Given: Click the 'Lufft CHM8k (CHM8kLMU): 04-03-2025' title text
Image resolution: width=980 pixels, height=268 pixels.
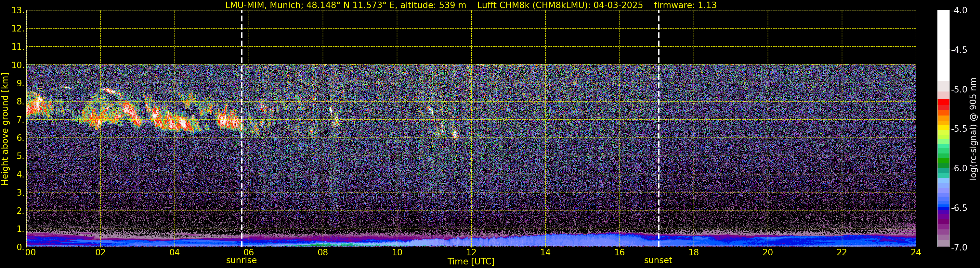Looking at the screenshot, I should [560, 5].
